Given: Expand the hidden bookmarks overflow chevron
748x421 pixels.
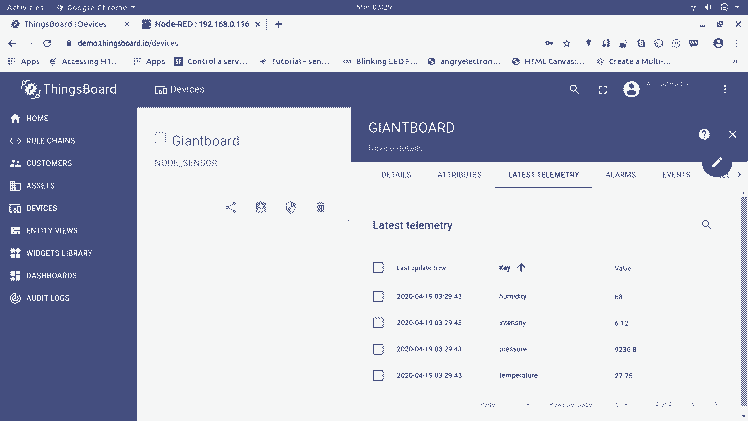Looking at the screenshot, I should click(x=735, y=62).
